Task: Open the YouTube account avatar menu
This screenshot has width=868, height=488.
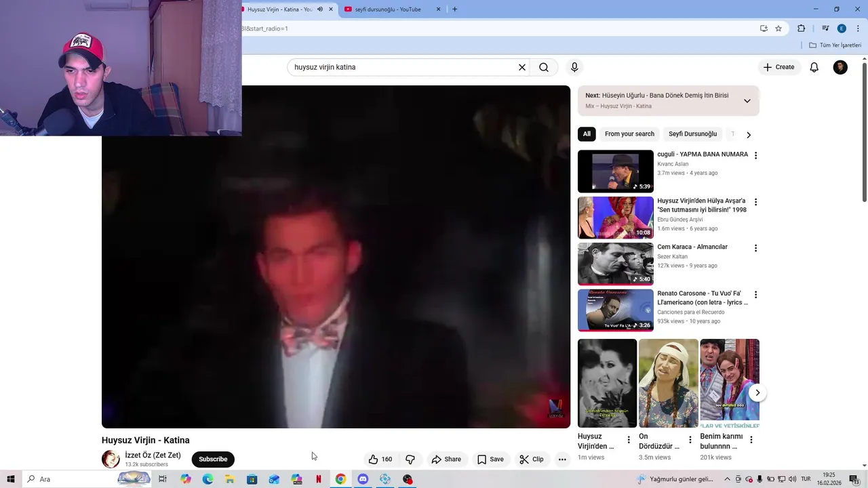Action: coord(840,67)
